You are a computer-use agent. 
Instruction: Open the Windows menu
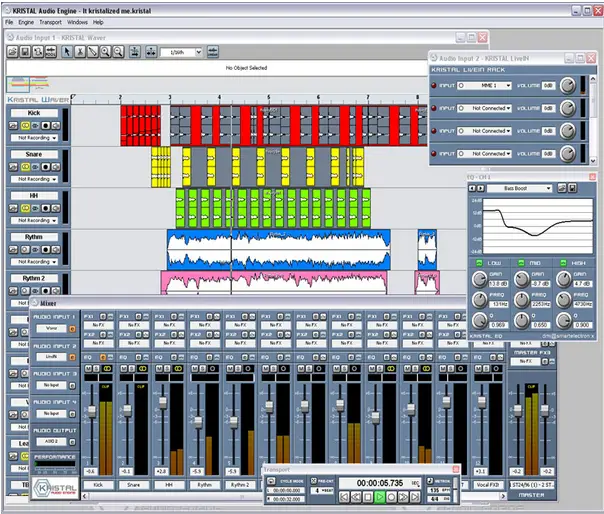point(77,22)
